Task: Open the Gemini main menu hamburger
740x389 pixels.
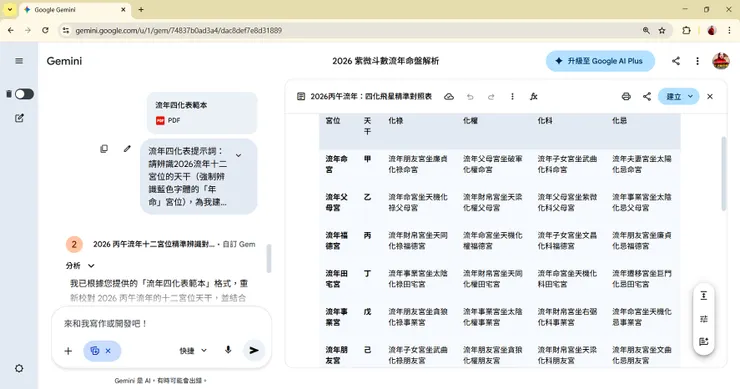Action: (x=19, y=61)
